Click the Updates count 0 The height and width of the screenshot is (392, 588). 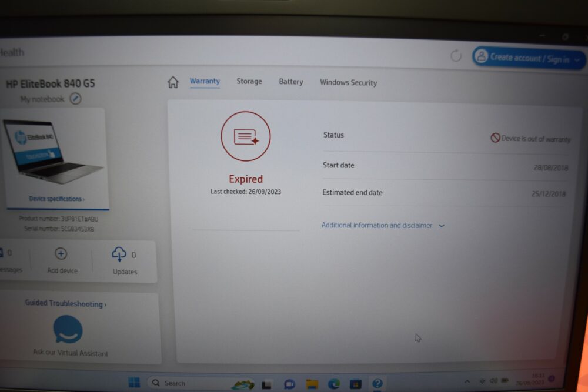click(x=133, y=255)
